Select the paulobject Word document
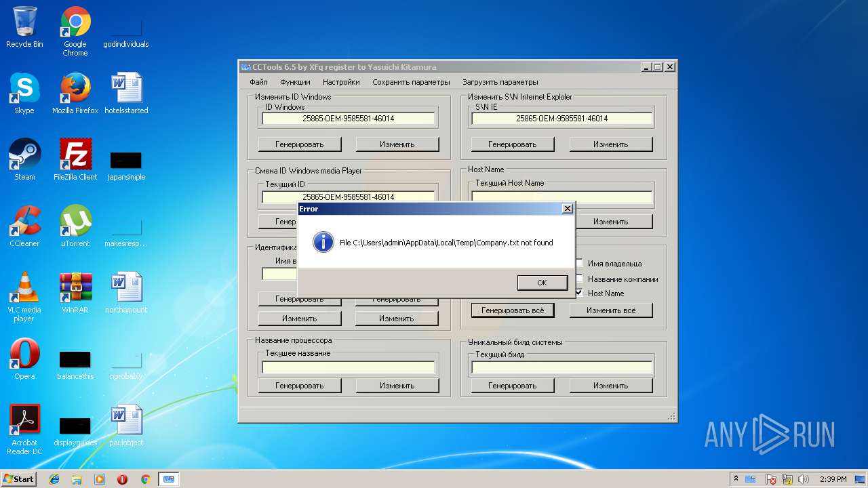868x488 pixels. pos(126,426)
